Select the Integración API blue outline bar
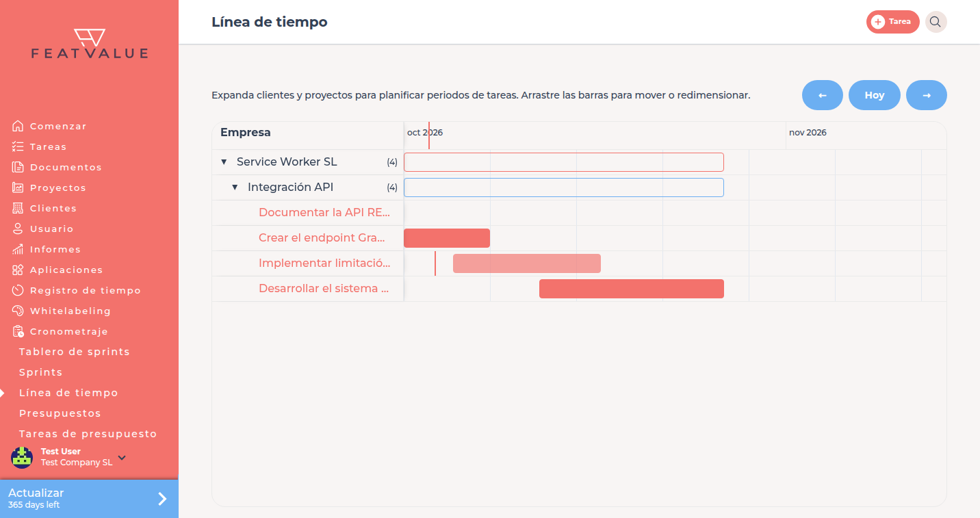980x518 pixels. 564,187
